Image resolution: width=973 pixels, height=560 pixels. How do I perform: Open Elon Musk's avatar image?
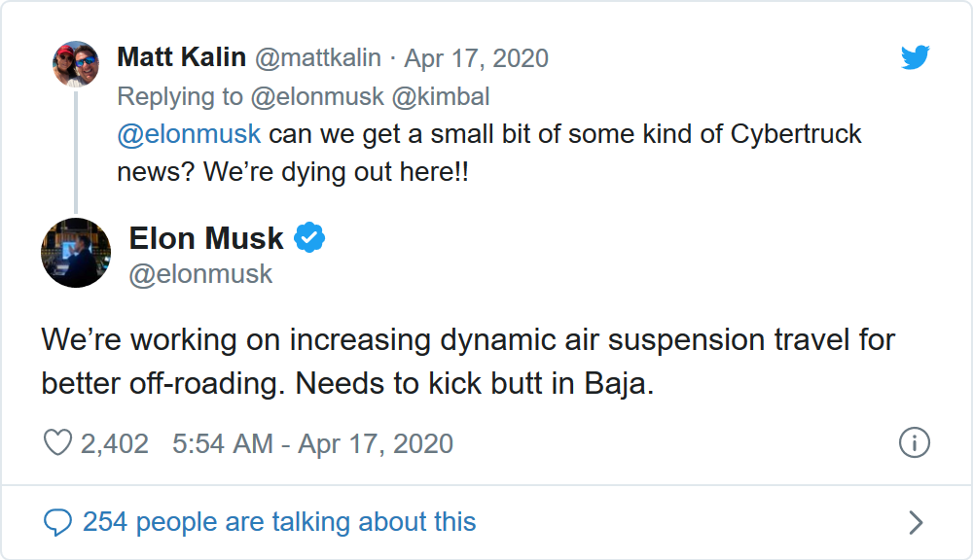coord(76,253)
